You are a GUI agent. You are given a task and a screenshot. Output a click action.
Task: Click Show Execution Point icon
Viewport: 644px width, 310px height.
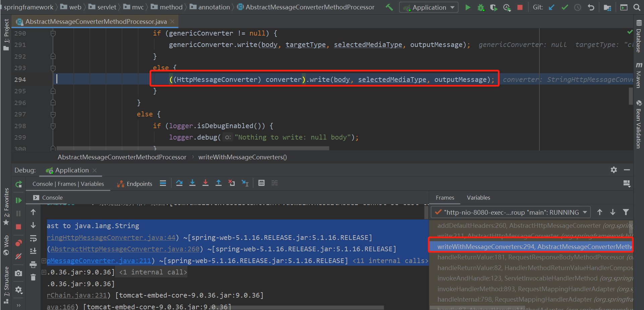tap(163, 183)
